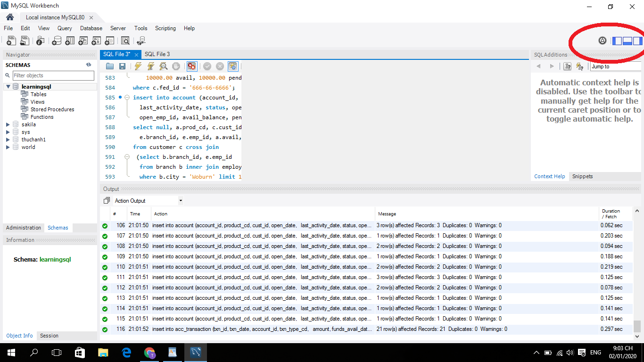Image resolution: width=644 pixels, height=362 pixels.
Task: Save the current SQL script to file
Action: [122, 66]
